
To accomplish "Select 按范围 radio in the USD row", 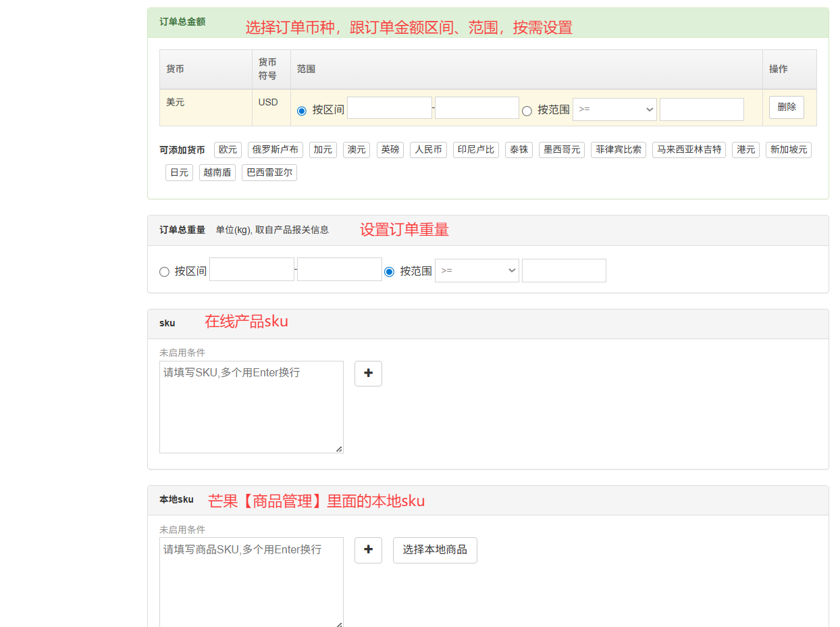I will [527, 111].
